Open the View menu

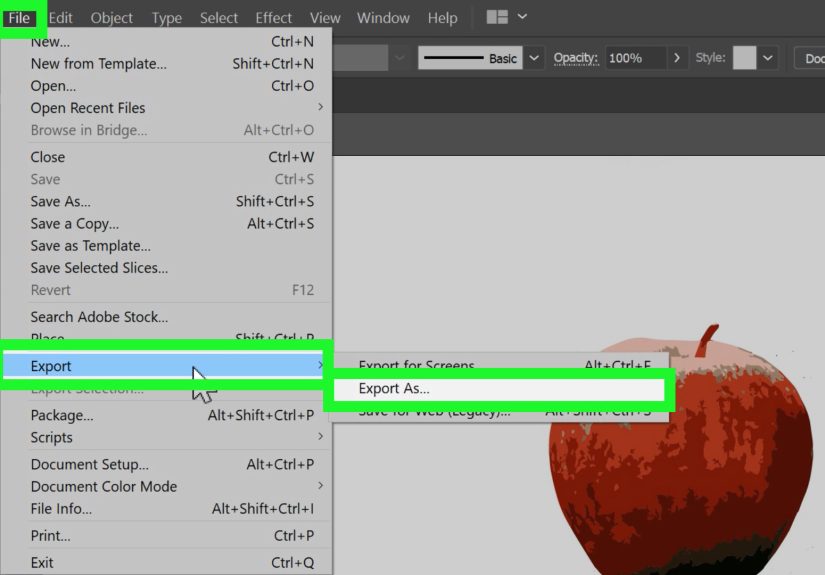tap(325, 18)
